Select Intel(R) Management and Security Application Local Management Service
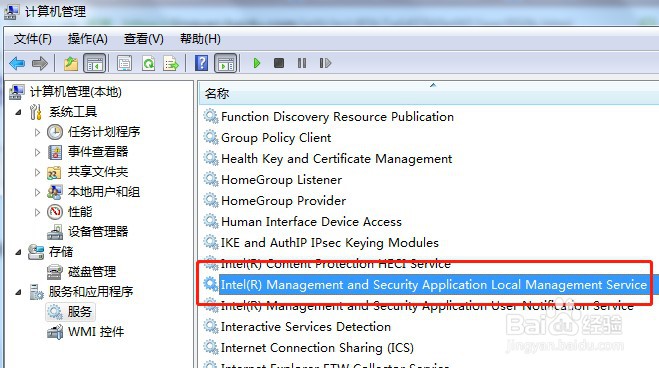The image size is (659, 368). click(434, 284)
